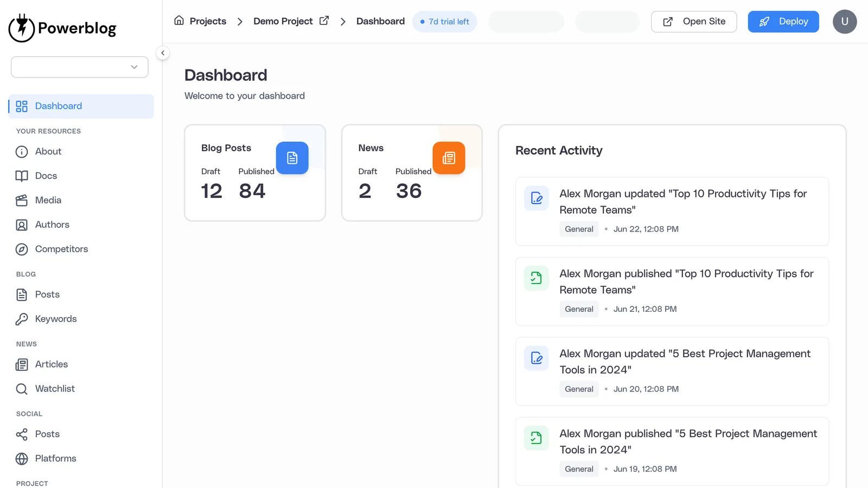Click the green published icon for Productivity Tips
This screenshot has width=868, height=488.
pos(537,278)
